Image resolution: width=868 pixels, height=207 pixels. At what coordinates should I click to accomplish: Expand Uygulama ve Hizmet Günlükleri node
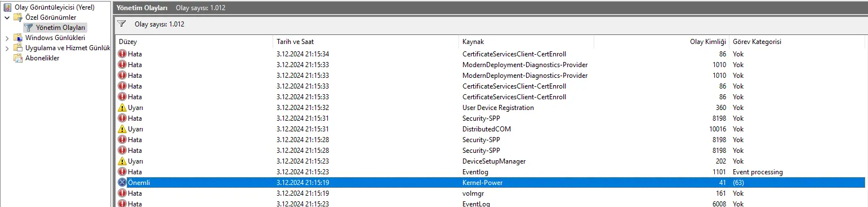[x=7, y=48]
